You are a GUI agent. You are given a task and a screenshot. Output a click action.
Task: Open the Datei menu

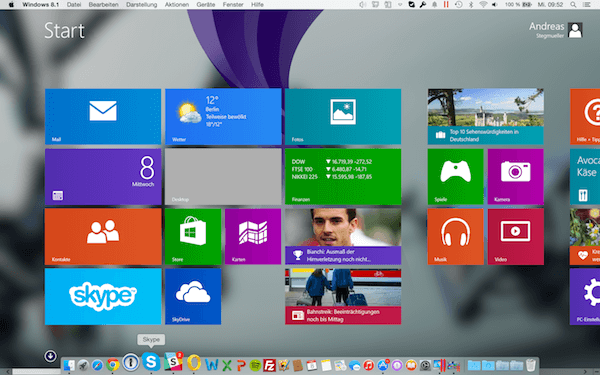tap(74, 5)
